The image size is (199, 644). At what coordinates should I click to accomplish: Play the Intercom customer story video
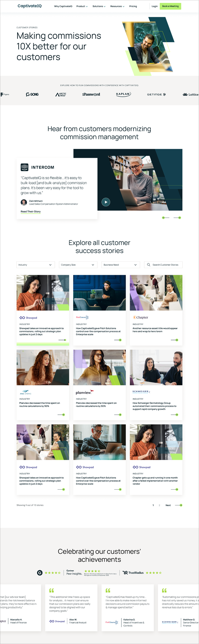[x=106, y=202]
